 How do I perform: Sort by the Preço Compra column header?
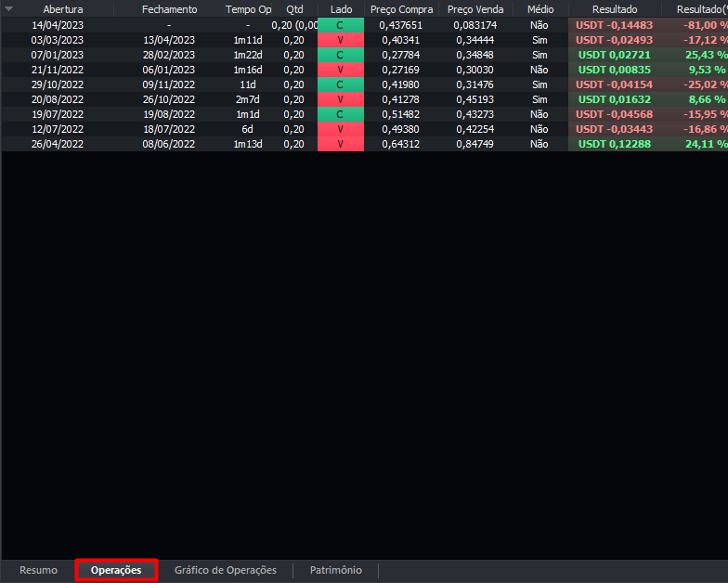[401, 9]
